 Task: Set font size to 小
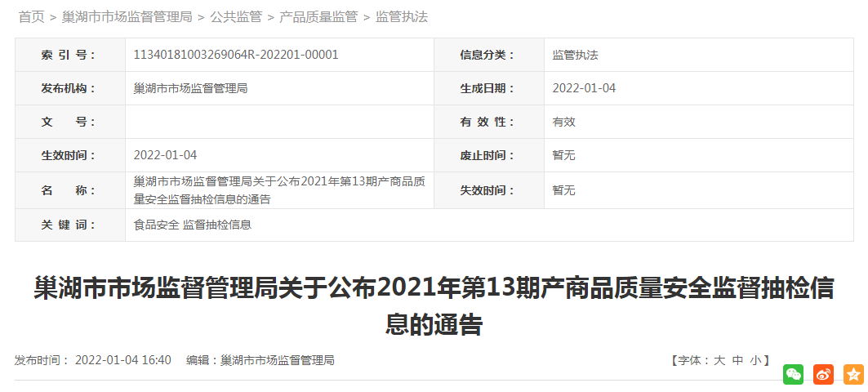click(755, 360)
